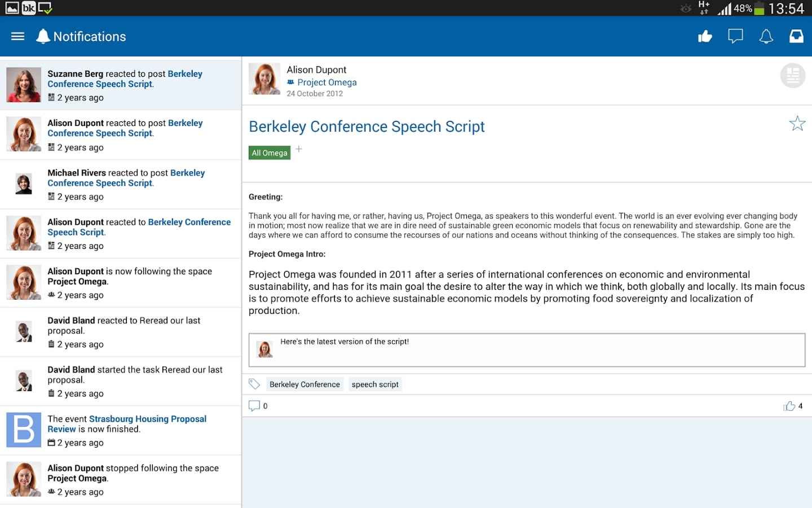Click Alison Dupont's avatar in post header
812x508 pixels.
(264, 79)
